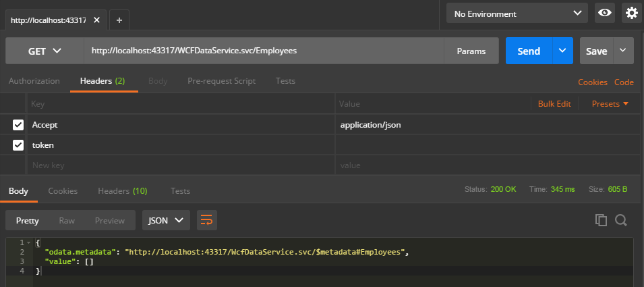Viewport: 644px width, 287px height.
Task: Click the request URL field
Action: coord(263,51)
